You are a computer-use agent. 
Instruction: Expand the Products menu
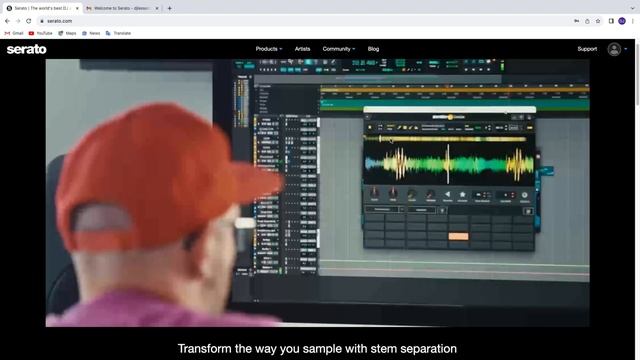(269, 49)
